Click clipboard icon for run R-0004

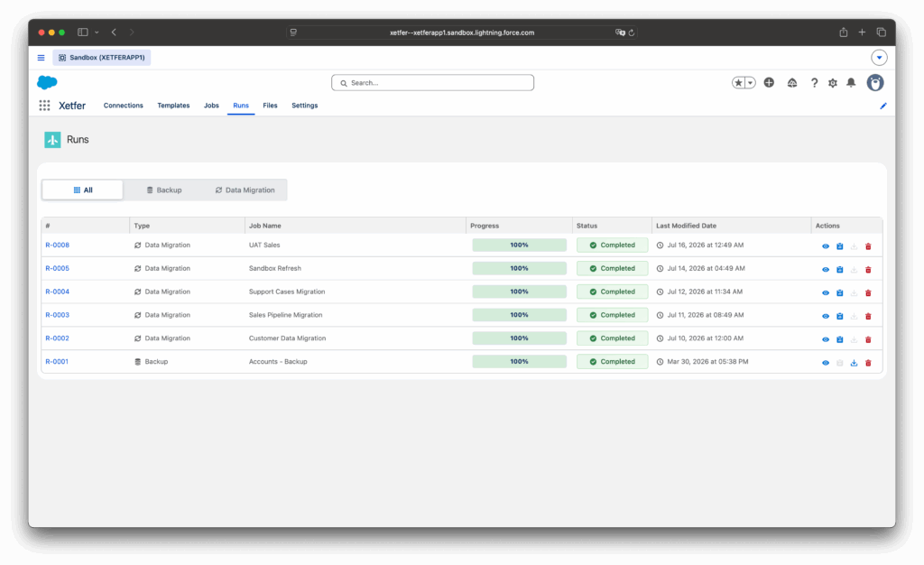(x=840, y=292)
